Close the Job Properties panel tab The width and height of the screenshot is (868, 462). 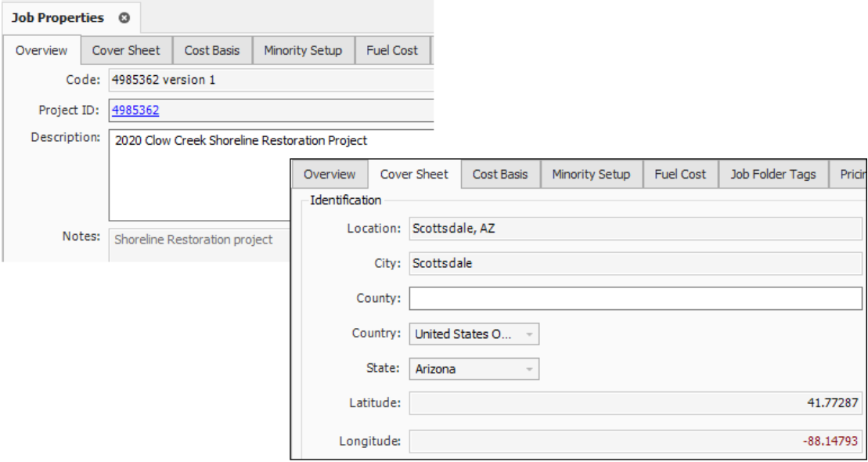[x=124, y=18]
